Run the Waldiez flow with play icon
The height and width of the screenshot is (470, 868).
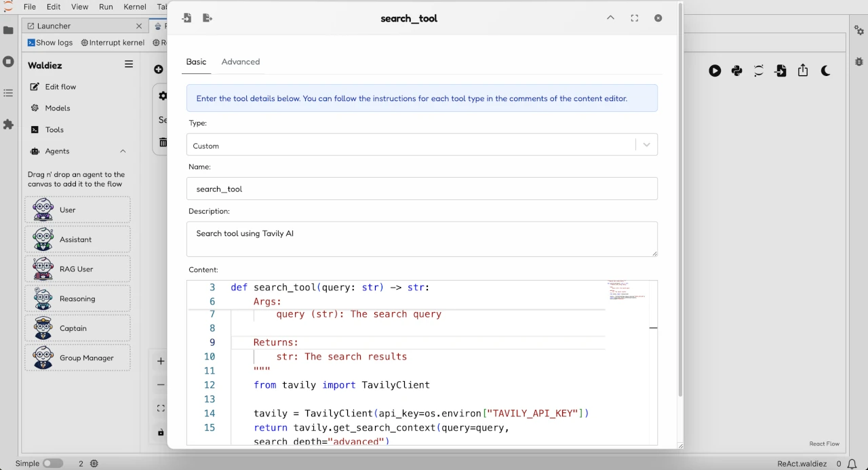click(x=715, y=70)
